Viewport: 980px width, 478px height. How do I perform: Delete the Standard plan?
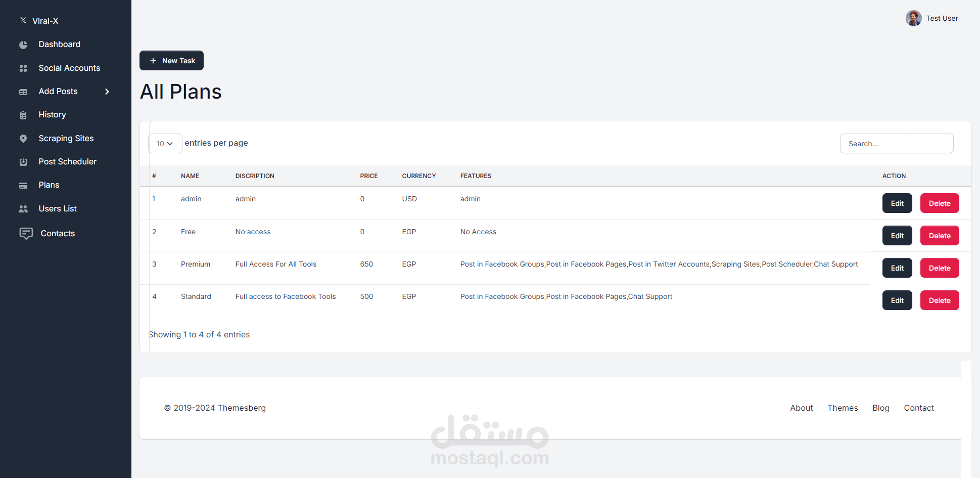coord(940,300)
